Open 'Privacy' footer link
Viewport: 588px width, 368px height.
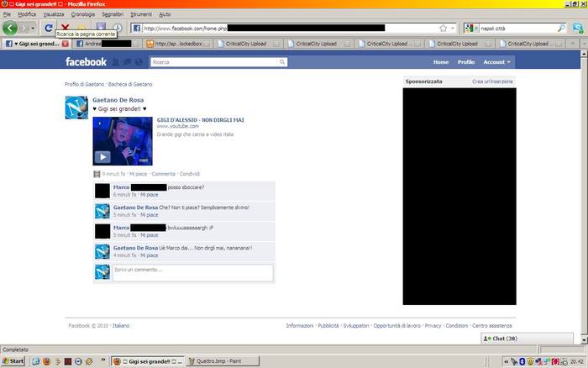pos(433,326)
